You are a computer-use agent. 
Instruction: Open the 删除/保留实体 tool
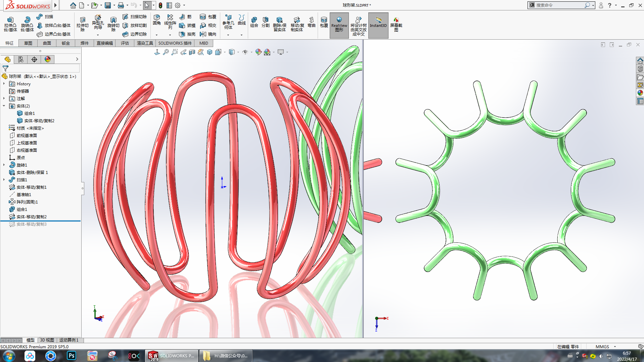point(279,25)
